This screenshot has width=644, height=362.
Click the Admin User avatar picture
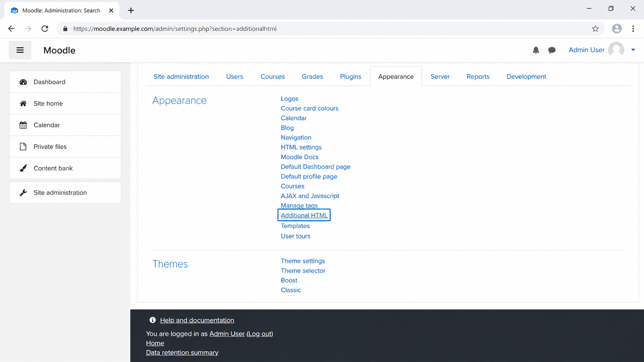616,50
